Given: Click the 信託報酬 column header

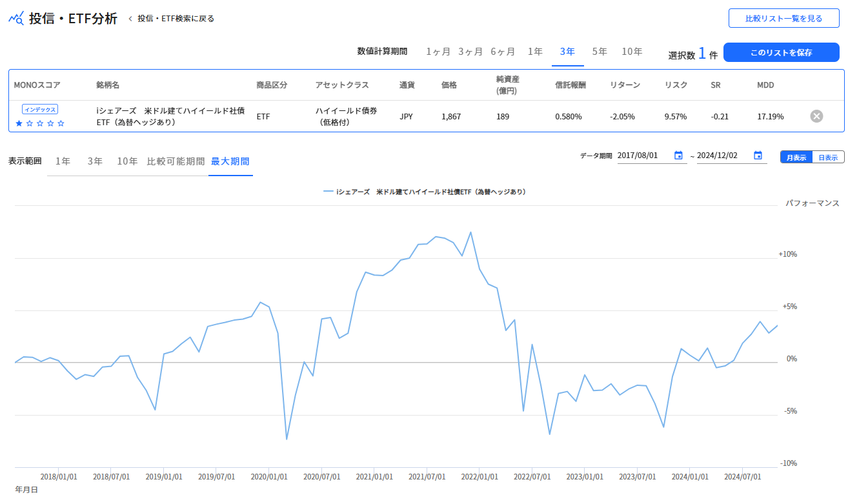Looking at the screenshot, I should click(x=570, y=85).
